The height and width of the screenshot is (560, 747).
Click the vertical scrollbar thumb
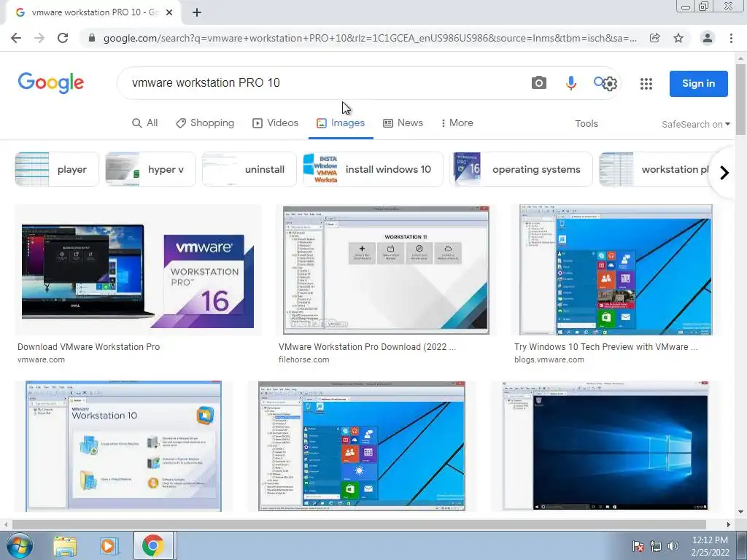click(741, 98)
